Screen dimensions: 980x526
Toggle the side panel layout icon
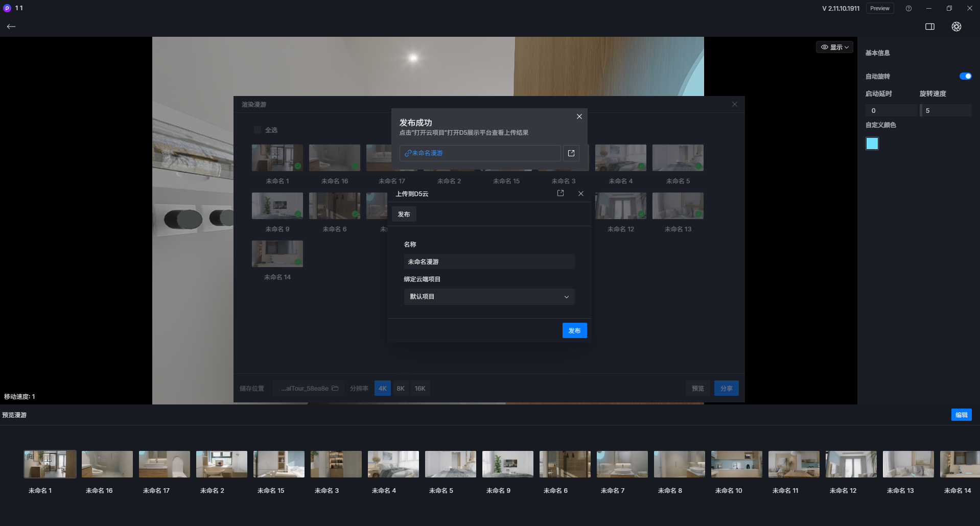tap(930, 27)
